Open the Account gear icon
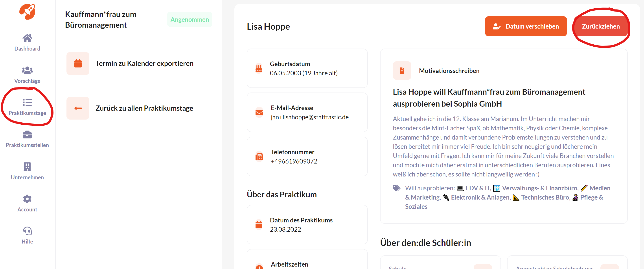This screenshot has height=269, width=644. tap(27, 199)
